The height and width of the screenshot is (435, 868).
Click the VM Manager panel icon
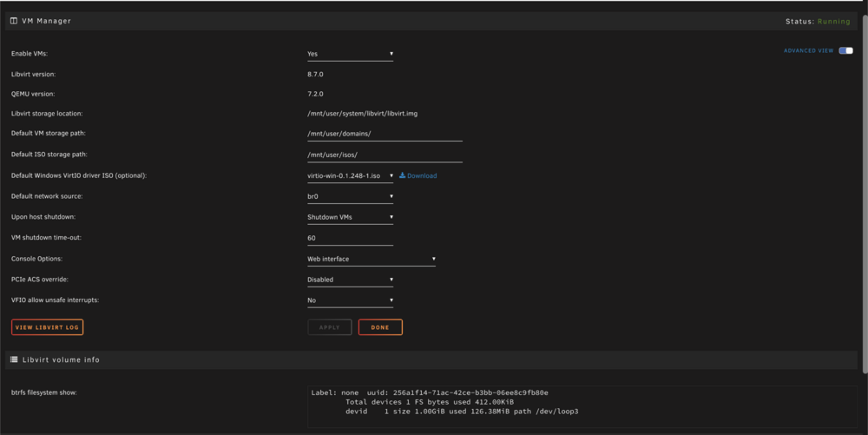(x=14, y=21)
